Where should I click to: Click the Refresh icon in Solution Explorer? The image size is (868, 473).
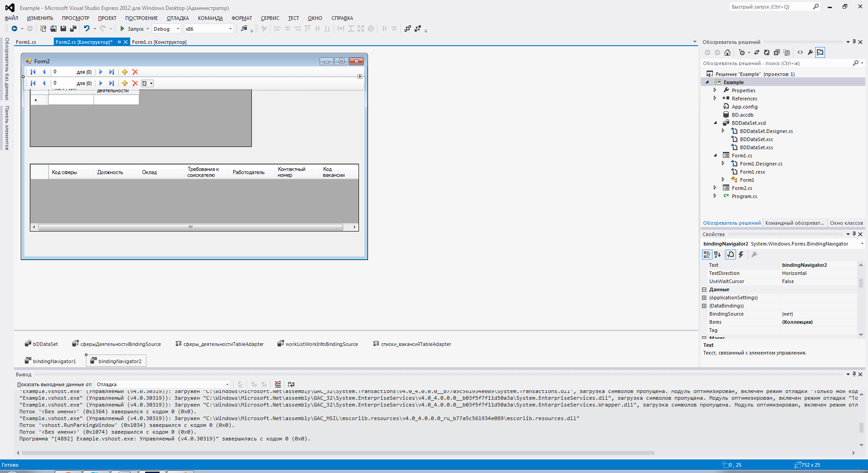pos(767,52)
